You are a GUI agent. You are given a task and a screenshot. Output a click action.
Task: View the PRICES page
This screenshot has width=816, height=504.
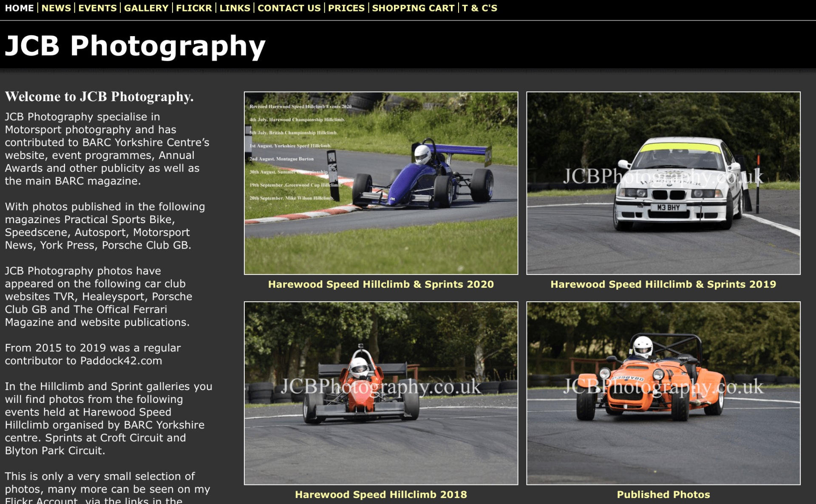click(346, 8)
